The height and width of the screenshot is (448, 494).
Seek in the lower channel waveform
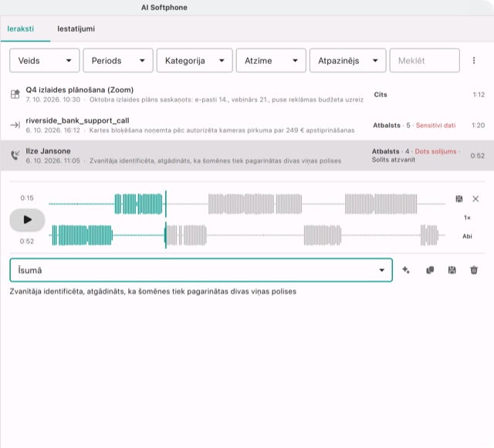tap(247, 235)
